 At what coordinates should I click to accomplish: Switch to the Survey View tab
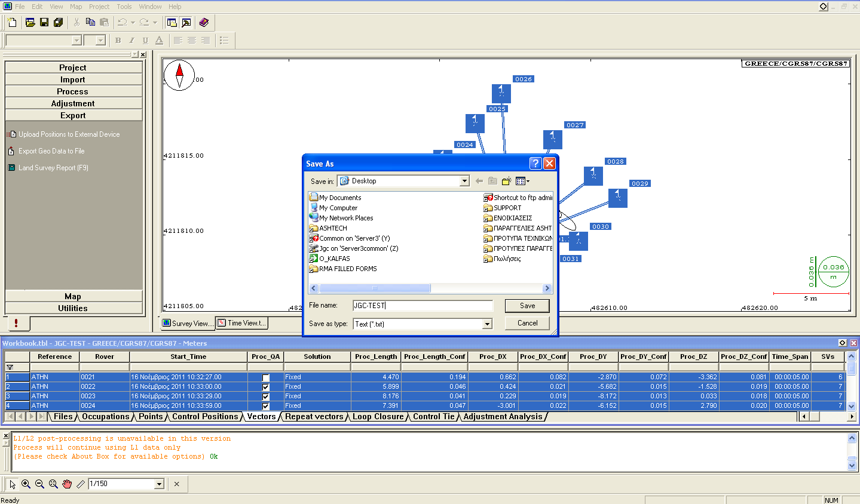188,323
